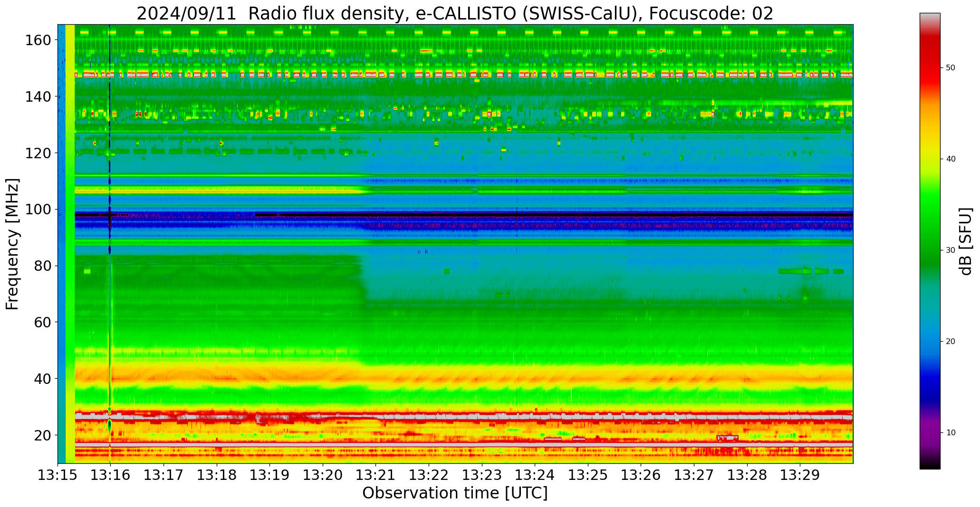980x507 pixels.
Task: Click the plot title mentioning e-CALLISTO SWISS-CalU
Action: tap(455, 14)
